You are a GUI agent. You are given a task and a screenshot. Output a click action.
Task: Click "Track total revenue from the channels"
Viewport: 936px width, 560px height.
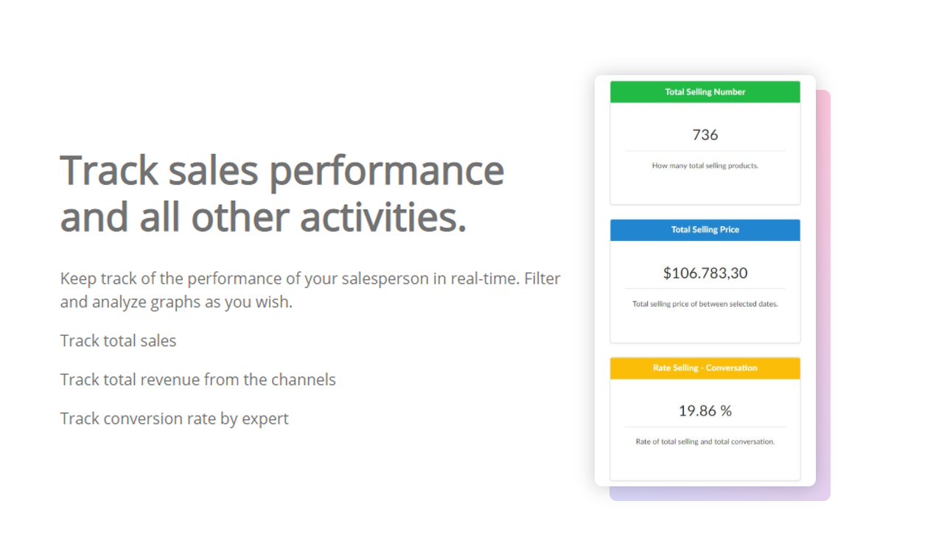tap(198, 380)
